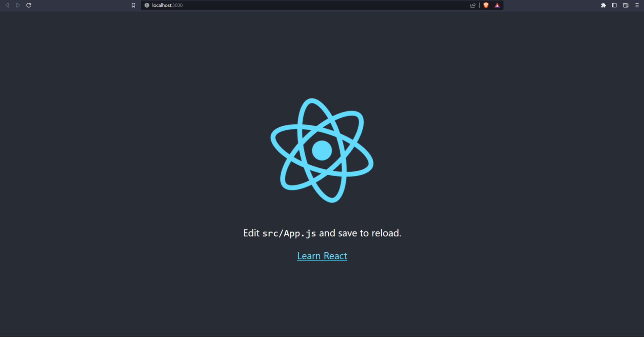
Task: Navigate forward in browser history
Action: [x=18, y=5]
